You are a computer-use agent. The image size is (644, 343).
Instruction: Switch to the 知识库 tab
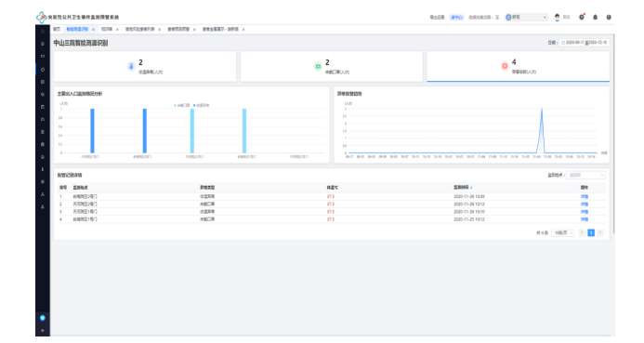coord(106,29)
